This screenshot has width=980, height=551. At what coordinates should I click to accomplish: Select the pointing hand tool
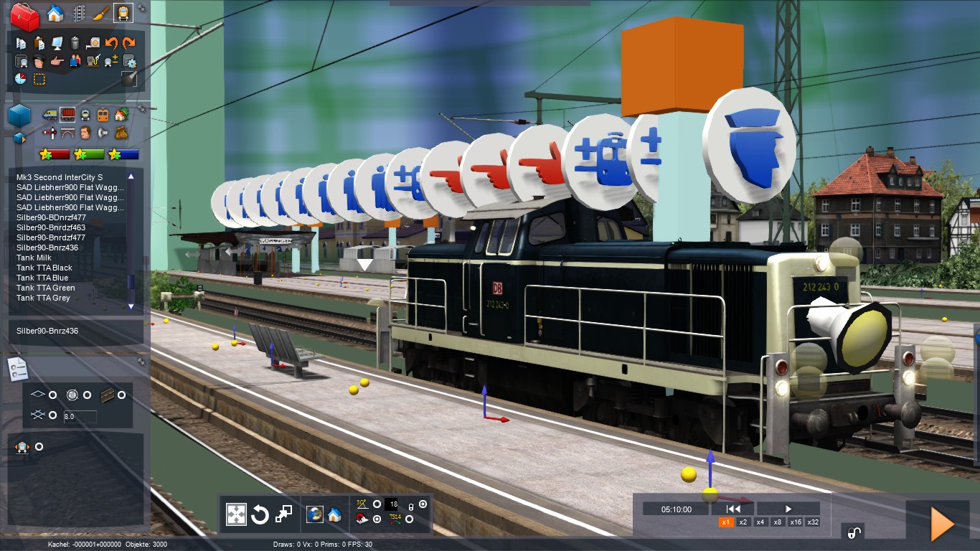[57, 61]
